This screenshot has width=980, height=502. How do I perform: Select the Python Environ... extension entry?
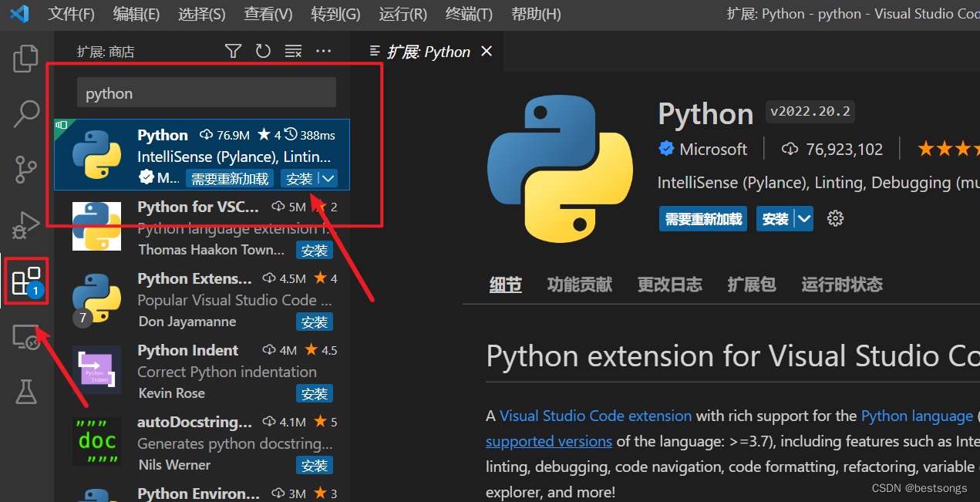tap(202, 494)
